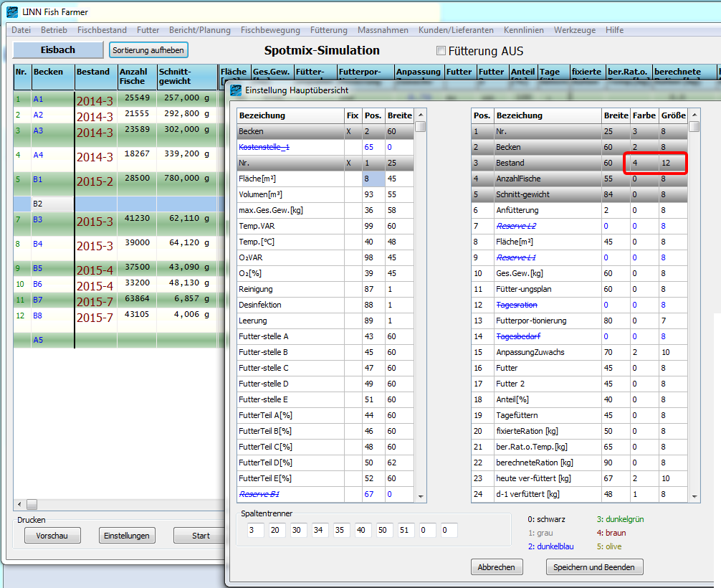The width and height of the screenshot is (721, 588).
Task: Open the Hilfe menu
Action: pyautogui.click(x=614, y=30)
